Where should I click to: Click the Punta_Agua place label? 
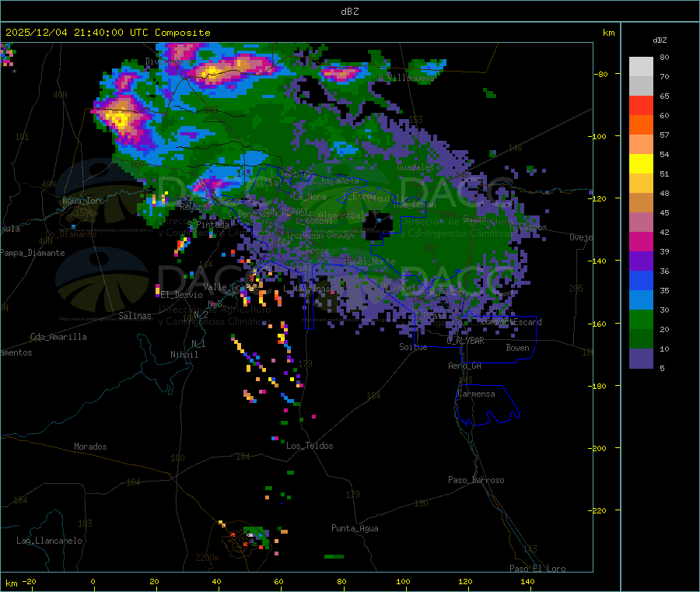pyautogui.click(x=355, y=528)
